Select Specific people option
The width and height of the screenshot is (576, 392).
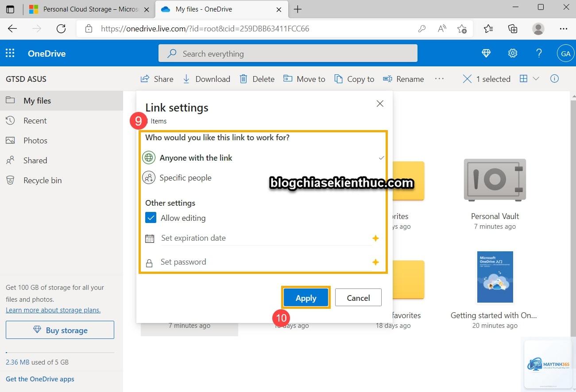pyautogui.click(x=263, y=178)
